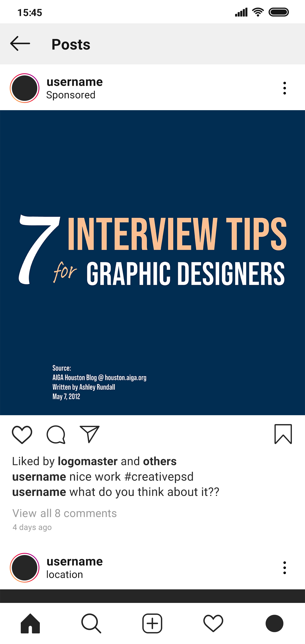Expand View all 8 comments
The height and width of the screenshot is (644, 305).
tap(65, 513)
